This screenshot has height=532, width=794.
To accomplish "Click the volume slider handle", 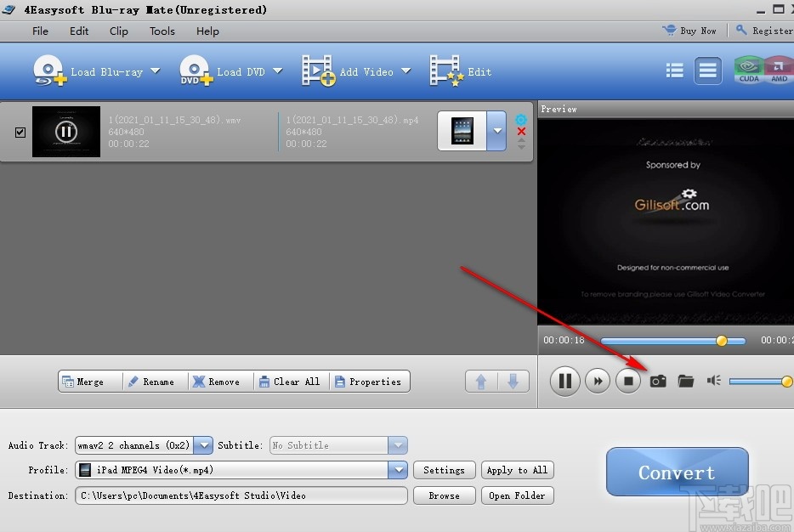I will point(786,382).
